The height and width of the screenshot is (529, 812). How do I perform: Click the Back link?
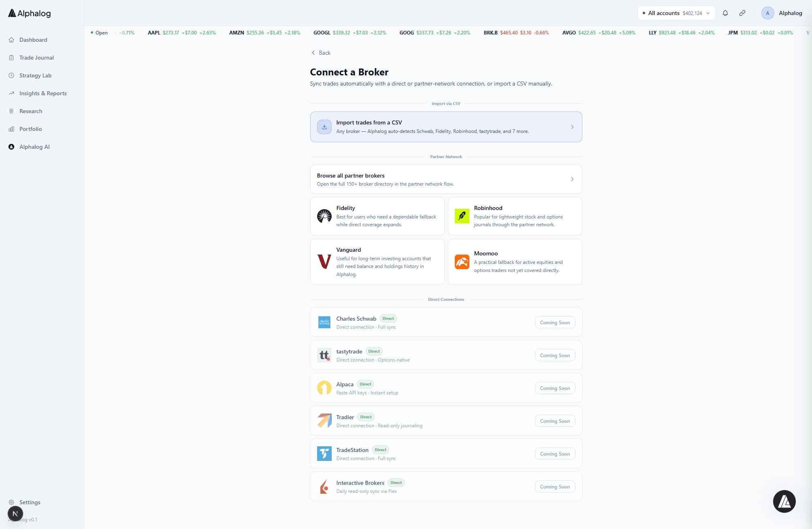[321, 53]
